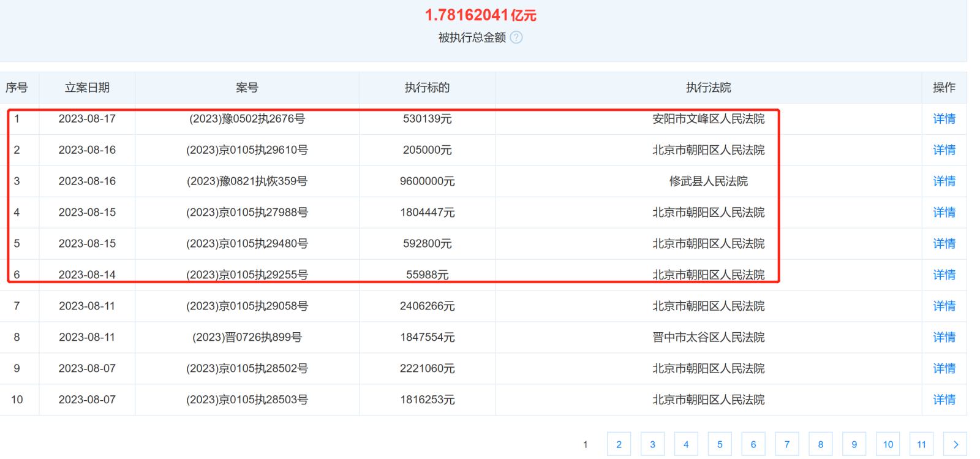Image resolution: width=980 pixels, height=459 pixels.
Task: Open 详情 for case 京0105执29058号
Action: pos(944,306)
